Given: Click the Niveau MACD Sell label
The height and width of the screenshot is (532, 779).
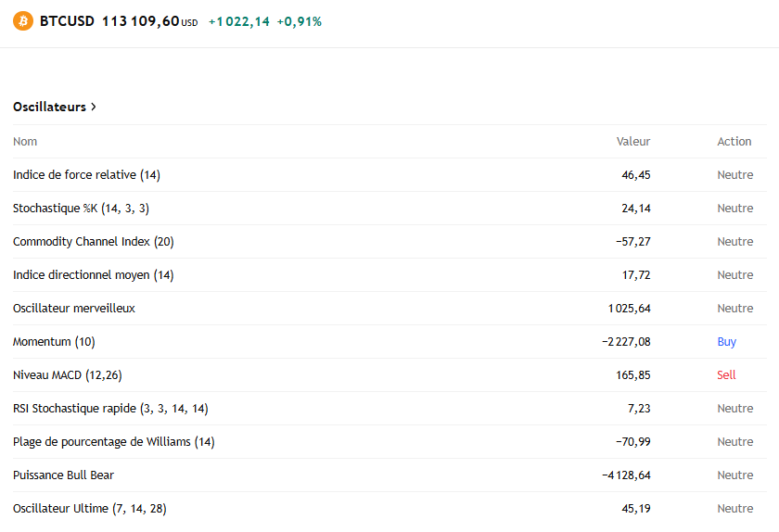Looking at the screenshot, I should (726, 375).
